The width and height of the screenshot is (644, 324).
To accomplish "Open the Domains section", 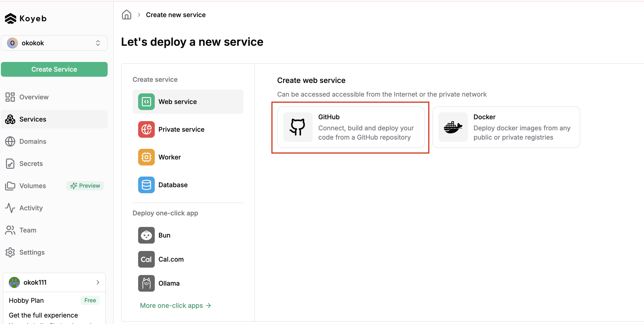I will coord(33,141).
